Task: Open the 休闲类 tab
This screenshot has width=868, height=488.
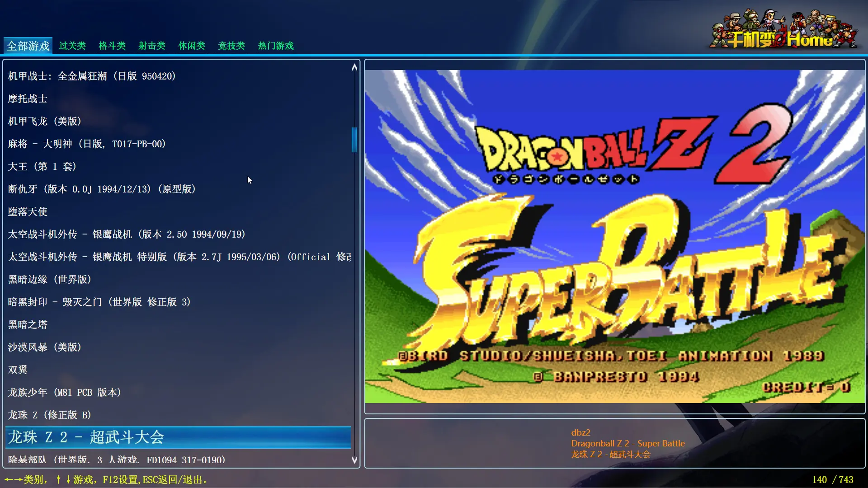Action: (x=192, y=46)
